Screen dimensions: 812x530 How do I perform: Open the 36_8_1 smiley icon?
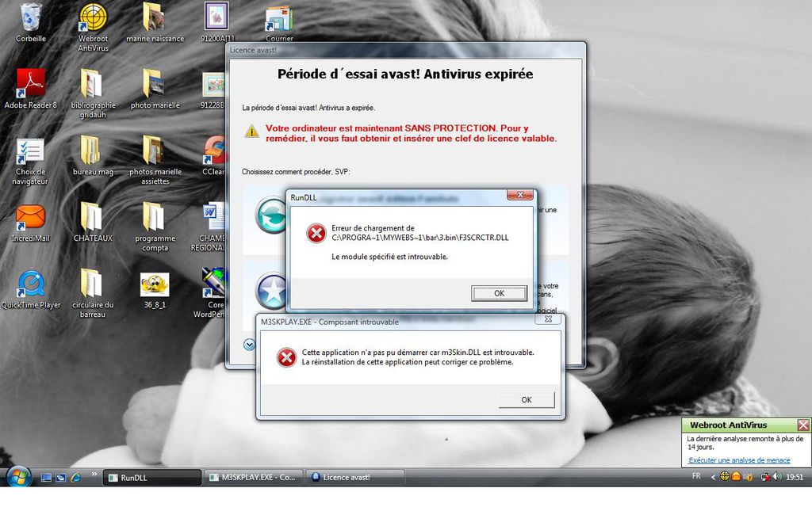pos(154,284)
